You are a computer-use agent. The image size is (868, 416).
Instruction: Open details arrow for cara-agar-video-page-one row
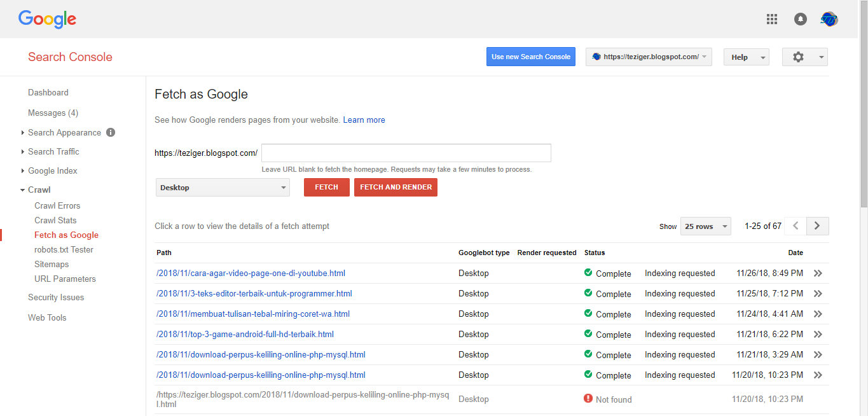[818, 274]
